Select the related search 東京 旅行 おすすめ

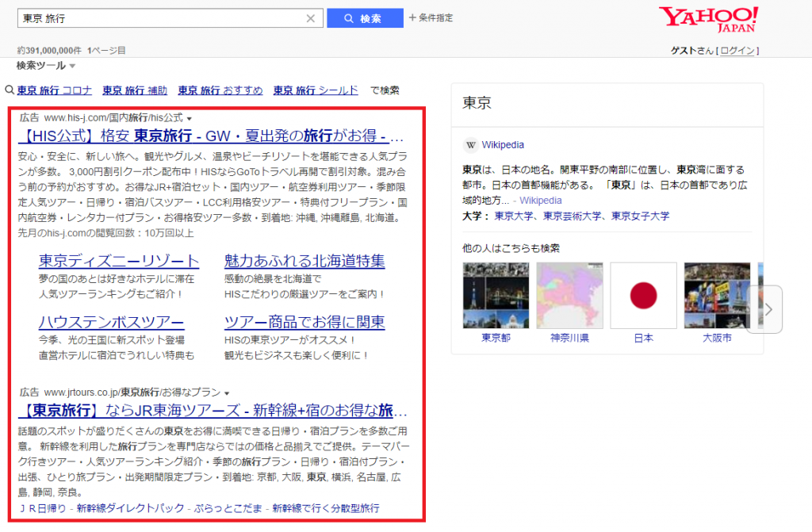click(220, 90)
